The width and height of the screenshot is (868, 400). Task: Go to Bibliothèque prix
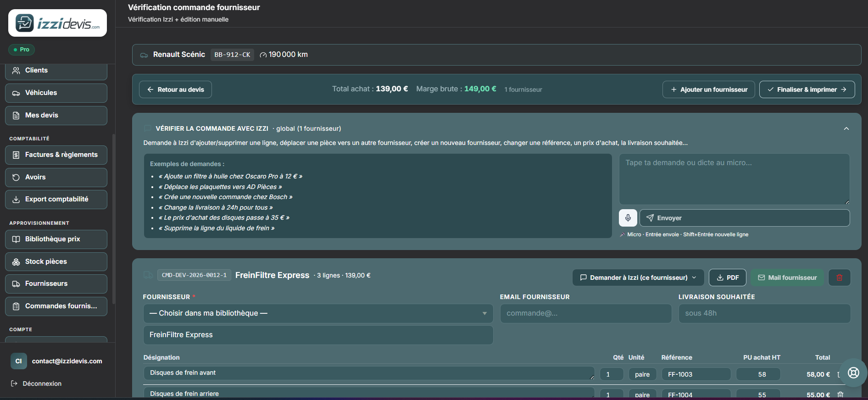(x=56, y=239)
